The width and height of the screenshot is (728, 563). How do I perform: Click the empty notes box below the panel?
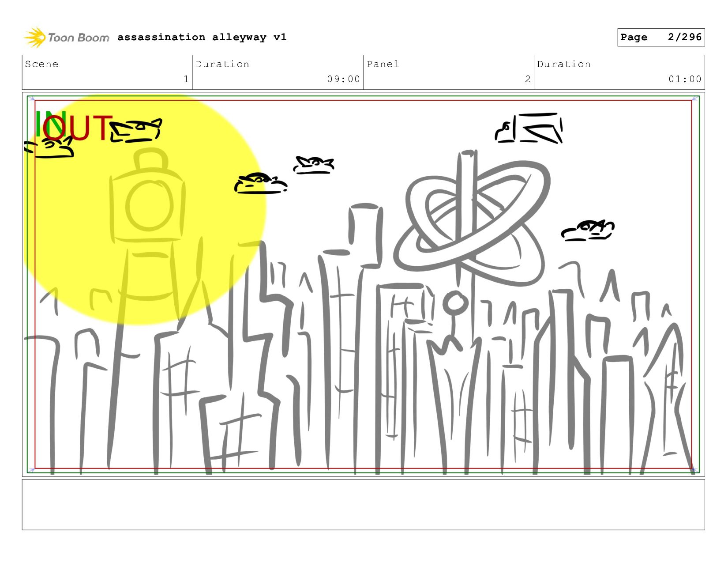364,505
